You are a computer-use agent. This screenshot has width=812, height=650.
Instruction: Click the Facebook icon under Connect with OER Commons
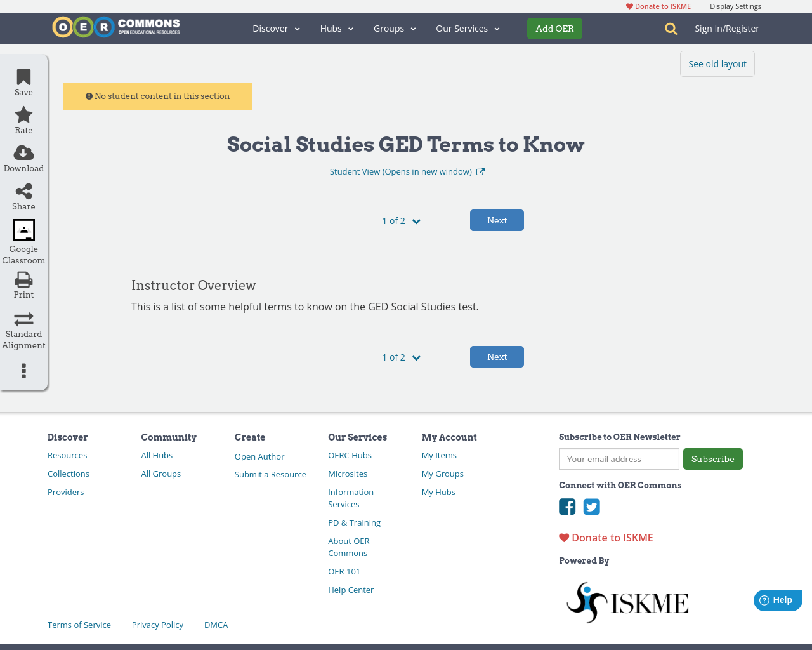pyautogui.click(x=567, y=507)
